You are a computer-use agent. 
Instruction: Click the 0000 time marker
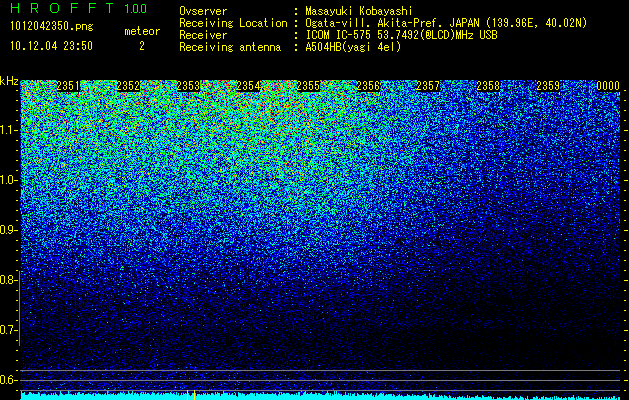tap(608, 86)
